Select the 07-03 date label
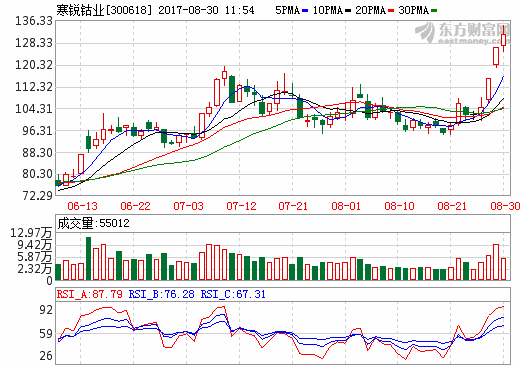 tap(188, 206)
